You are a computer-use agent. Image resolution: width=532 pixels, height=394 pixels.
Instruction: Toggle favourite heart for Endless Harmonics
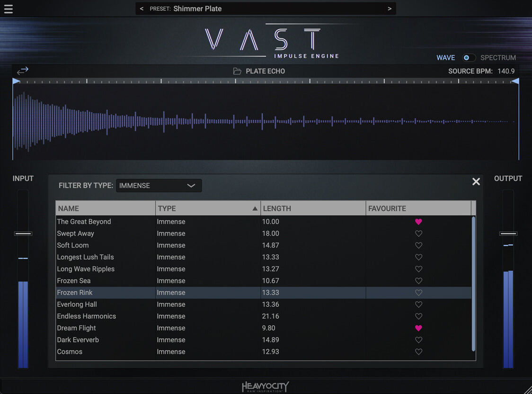[x=418, y=316]
